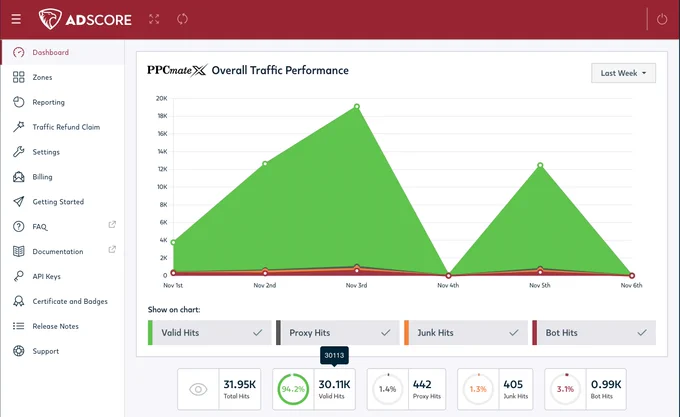680x417 pixels.
Task: Navigate to Billing
Action: pos(62,177)
